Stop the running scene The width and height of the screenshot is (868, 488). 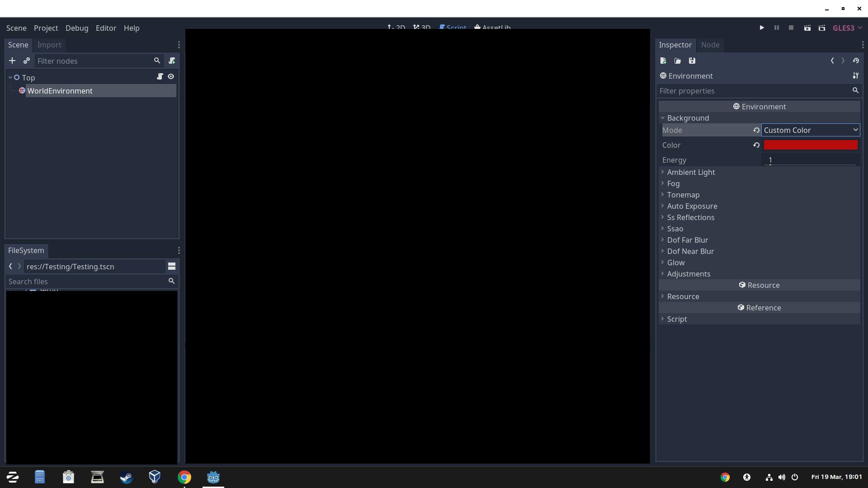(791, 28)
